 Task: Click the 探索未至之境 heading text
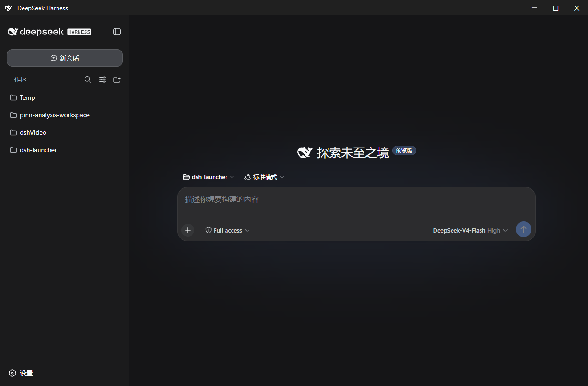coord(353,153)
